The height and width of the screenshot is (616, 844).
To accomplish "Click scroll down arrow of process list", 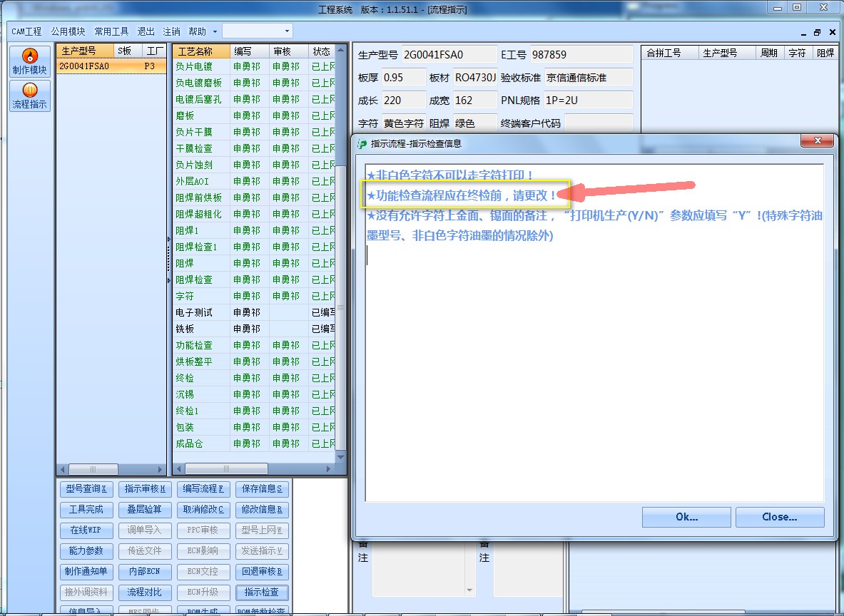I will pyautogui.click(x=341, y=457).
